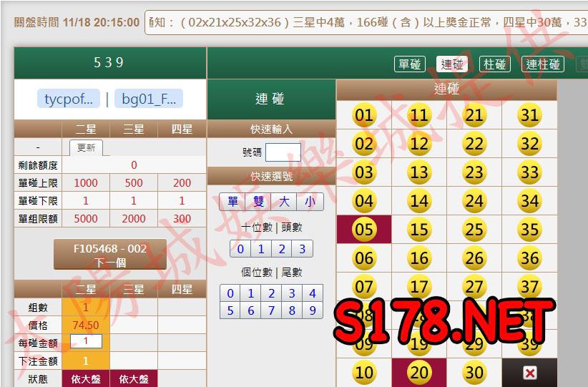Click the 號碼 quick input field
This screenshot has height=387, width=588.
(283, 152)
